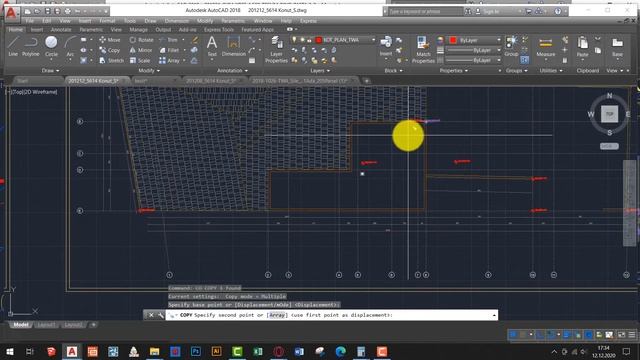Select the Dimension tool

[233, 46]
